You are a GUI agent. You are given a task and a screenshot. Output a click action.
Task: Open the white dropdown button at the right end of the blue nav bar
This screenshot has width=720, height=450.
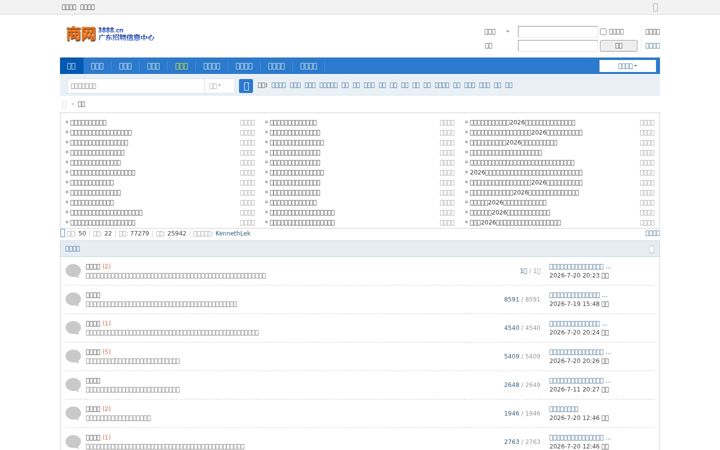pyautogui.click(x=627, y=66)
